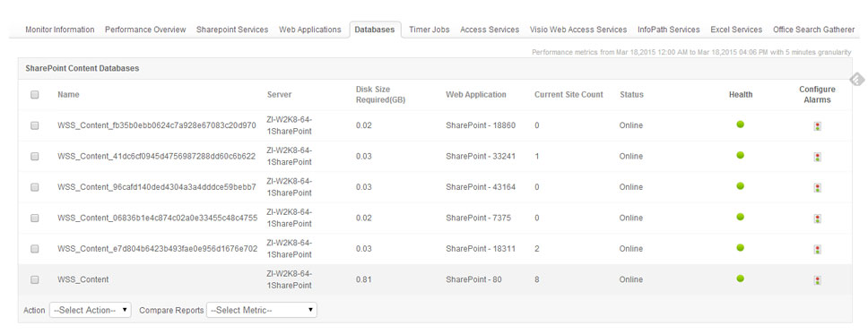Screen dimensions: 868x334
Task: Click health indicator for SharePoint - 80 row
Action: (x=740, y=278)
